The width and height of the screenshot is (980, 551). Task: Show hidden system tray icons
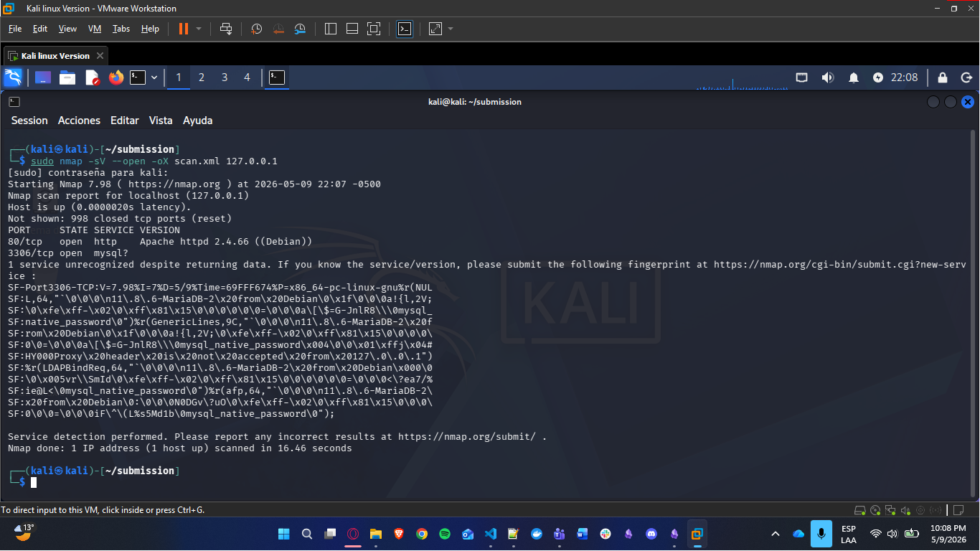(x=776, y=534)
